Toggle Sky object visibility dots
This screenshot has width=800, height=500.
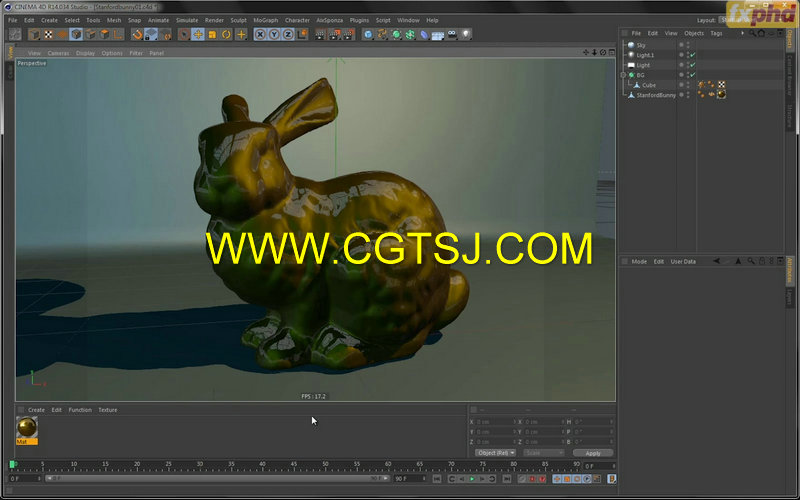[x=688, y=45]
